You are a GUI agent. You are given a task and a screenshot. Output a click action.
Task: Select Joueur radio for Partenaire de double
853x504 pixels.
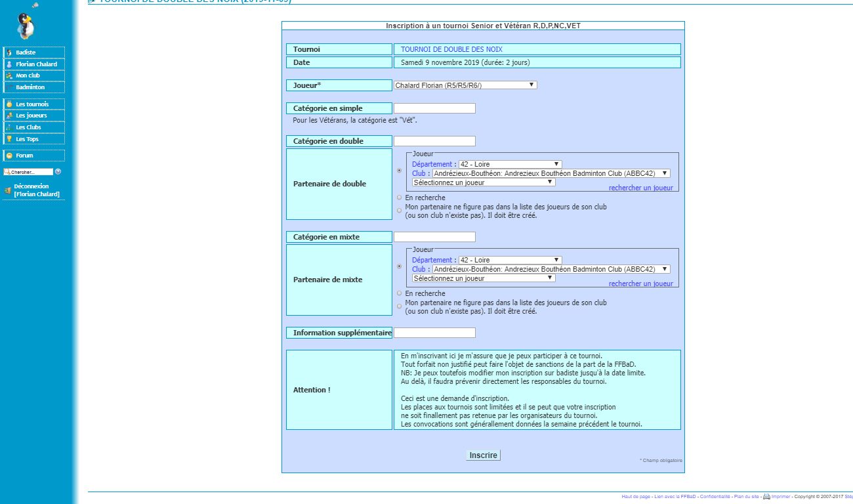[400, 171]
